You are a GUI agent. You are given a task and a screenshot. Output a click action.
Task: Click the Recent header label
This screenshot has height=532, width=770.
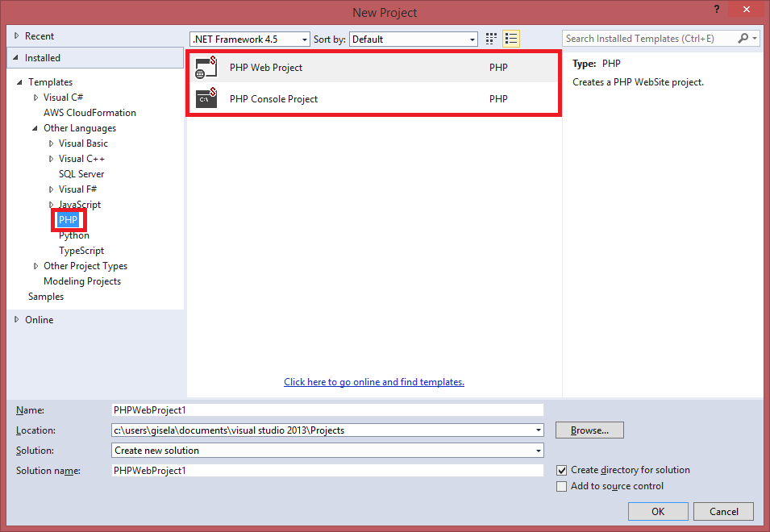40,35
